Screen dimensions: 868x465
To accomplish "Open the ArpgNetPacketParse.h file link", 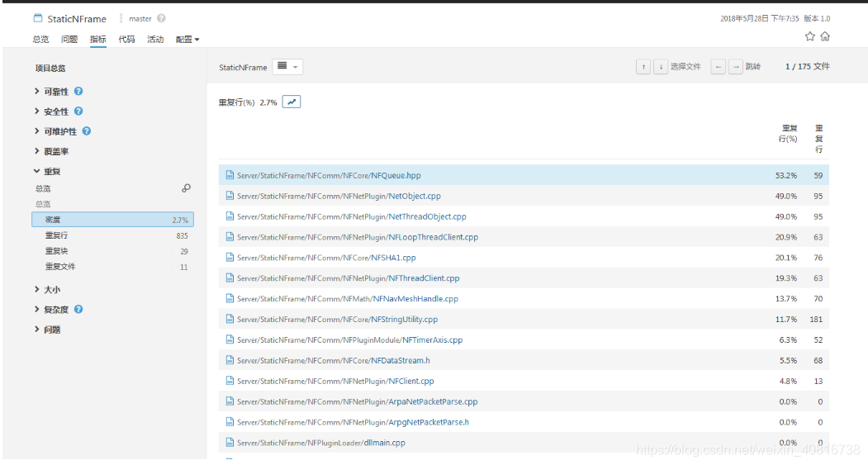I will coord(429,422).
